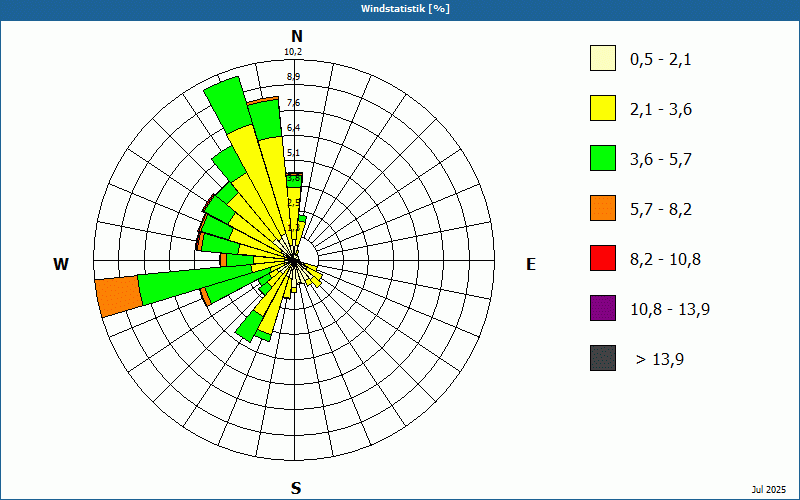Click the 7,6 radial axis value
This screenshot has height=500, width=800.
tap(293, 103)
